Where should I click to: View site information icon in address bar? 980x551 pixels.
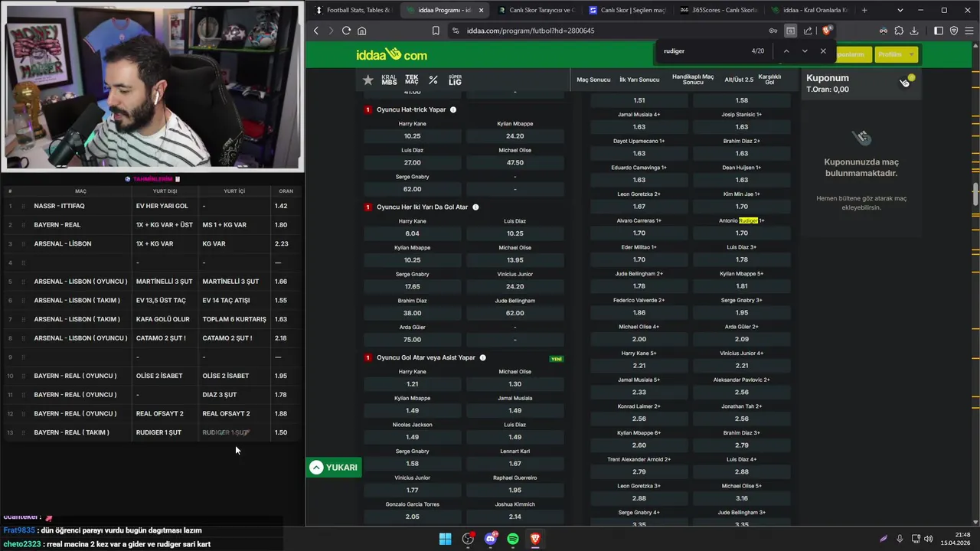tap(456, 31)
